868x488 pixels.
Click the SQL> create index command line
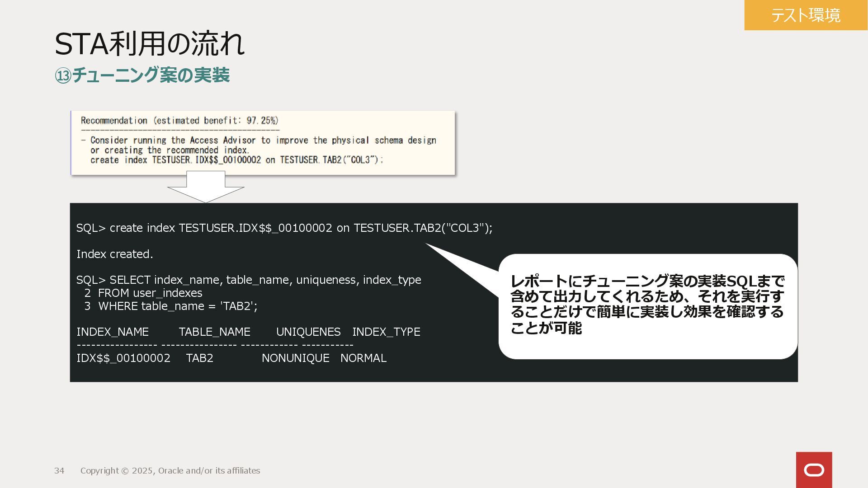(284, 228)
